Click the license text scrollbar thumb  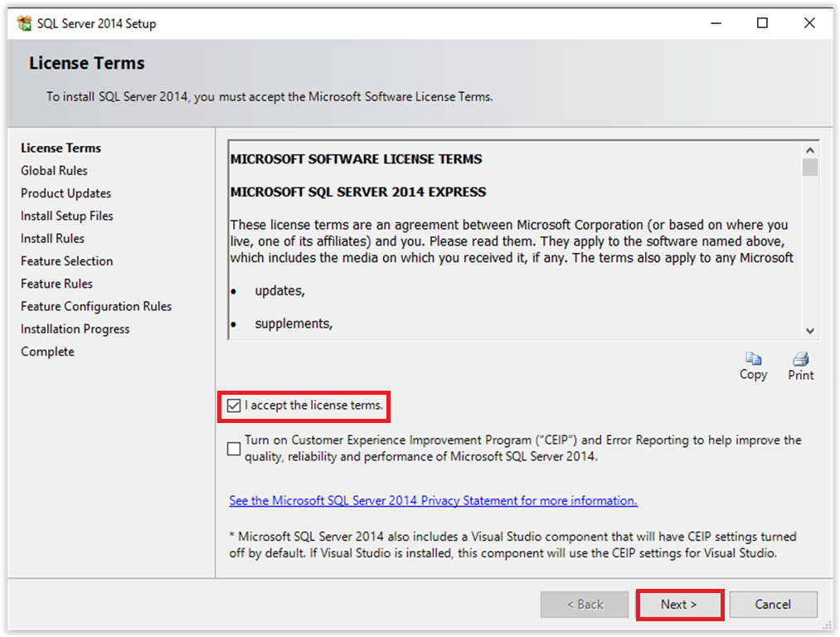(x=810, y=168)
